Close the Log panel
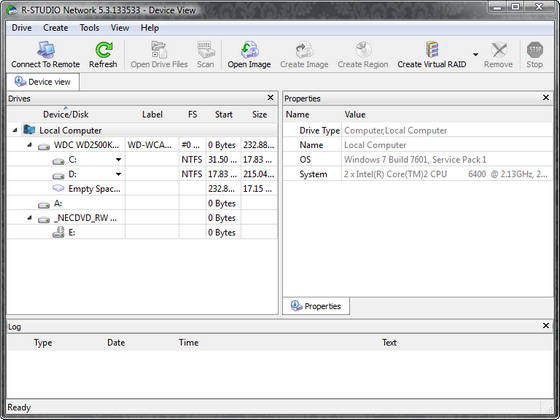560x420 pixels. tap(546, 326)
